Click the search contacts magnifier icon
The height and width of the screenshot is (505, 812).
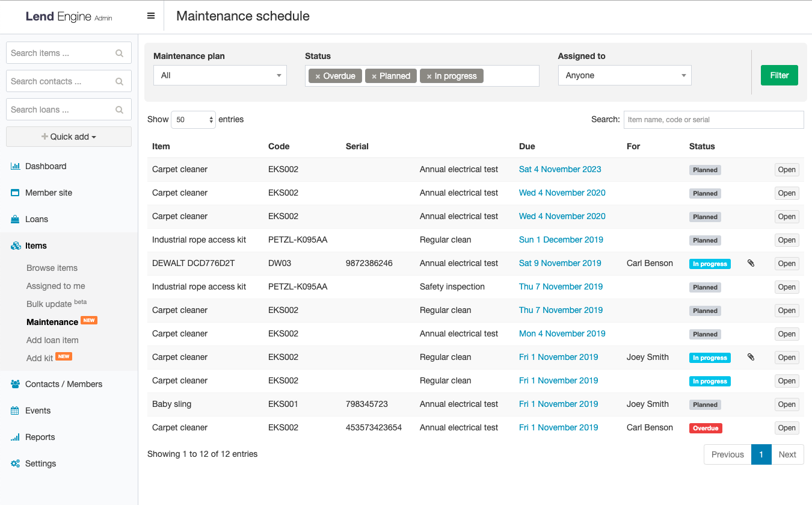(x=119, y=81)
